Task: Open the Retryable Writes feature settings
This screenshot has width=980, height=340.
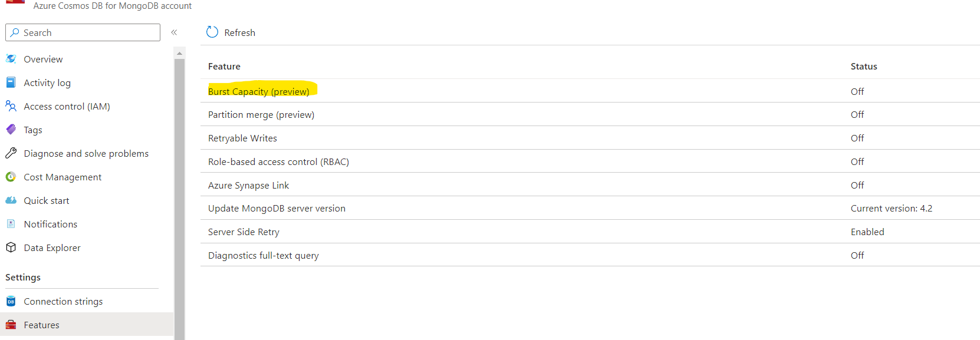Action: point(242,138)
